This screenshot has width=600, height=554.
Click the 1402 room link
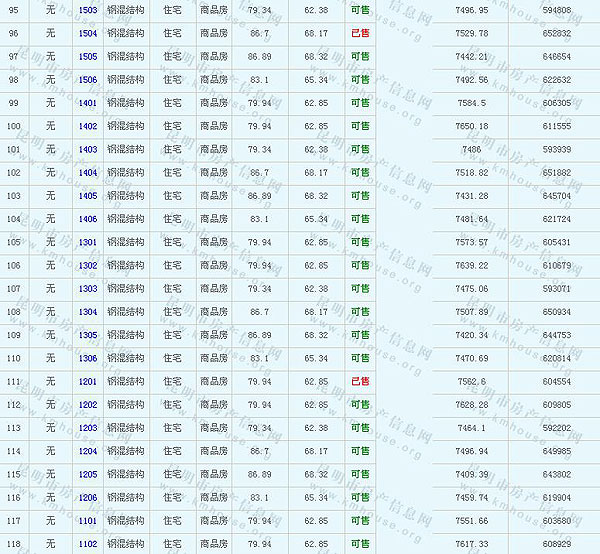click(88, 126)
